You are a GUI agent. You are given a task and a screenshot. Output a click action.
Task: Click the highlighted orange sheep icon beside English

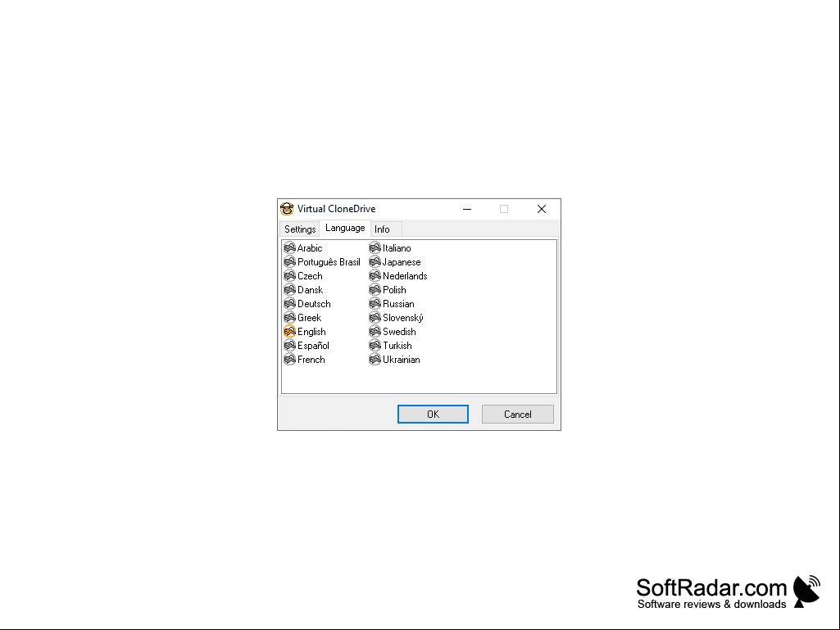(290, 331)
